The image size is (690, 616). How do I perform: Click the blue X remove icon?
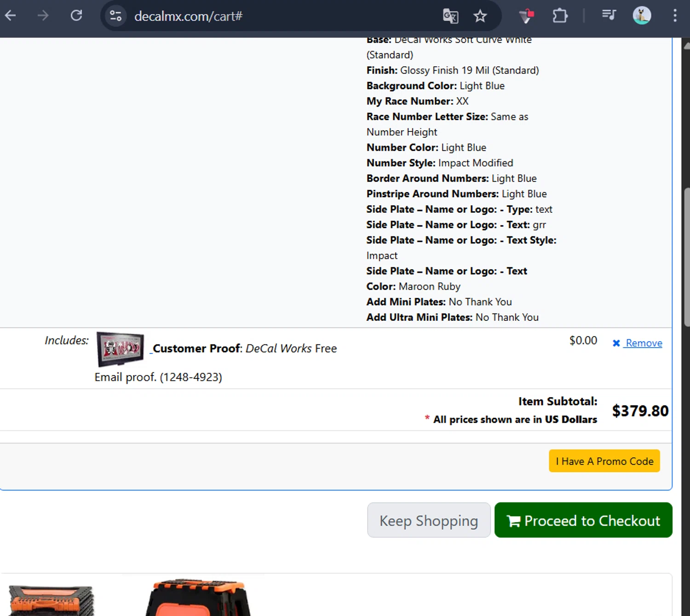click(x=616, y=343)
